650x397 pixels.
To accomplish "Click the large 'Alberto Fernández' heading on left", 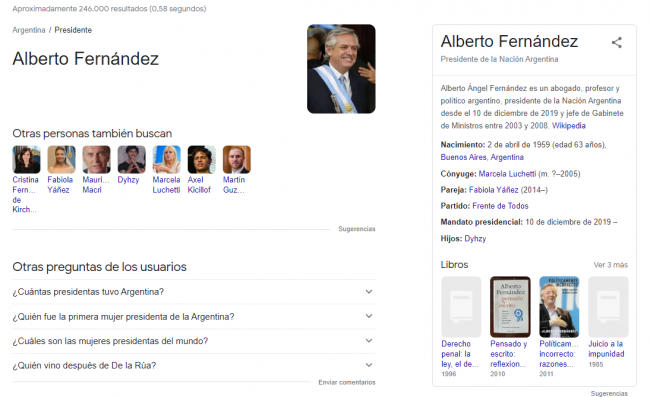I will pyautogui.click(x=85, y=59).
